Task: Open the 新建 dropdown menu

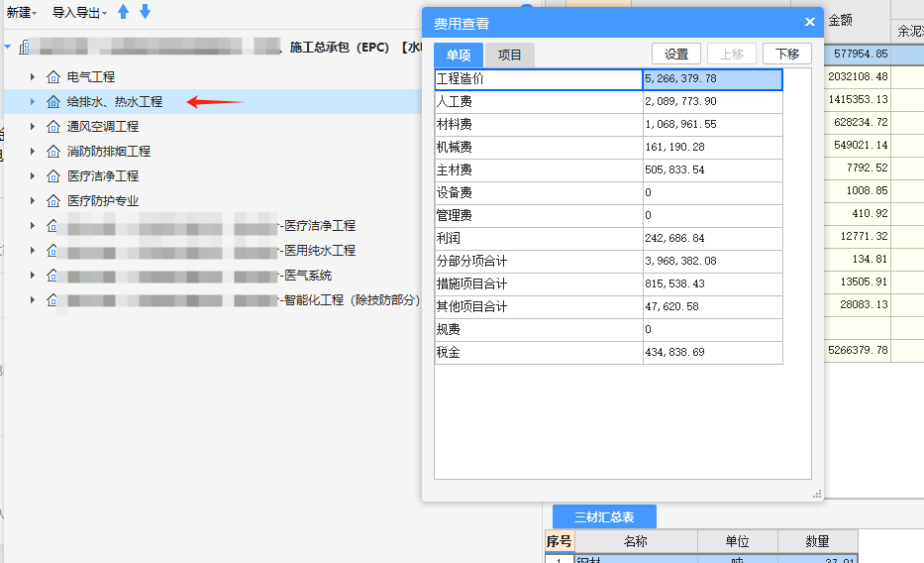Action: pyautogui.click(x=21, y=12)
